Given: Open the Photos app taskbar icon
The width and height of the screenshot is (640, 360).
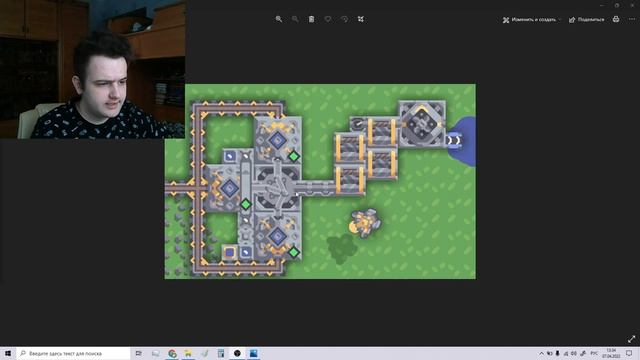Looking at the screenshot, I should 253,353.
